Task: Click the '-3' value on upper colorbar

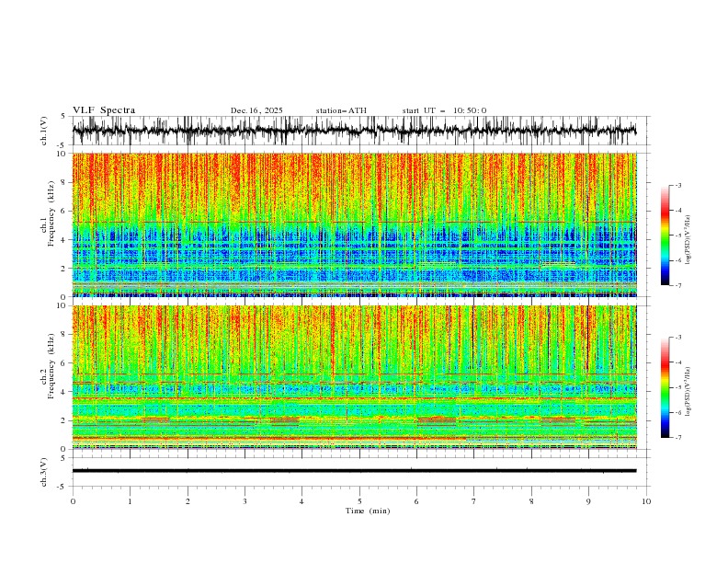Action: 678,185
